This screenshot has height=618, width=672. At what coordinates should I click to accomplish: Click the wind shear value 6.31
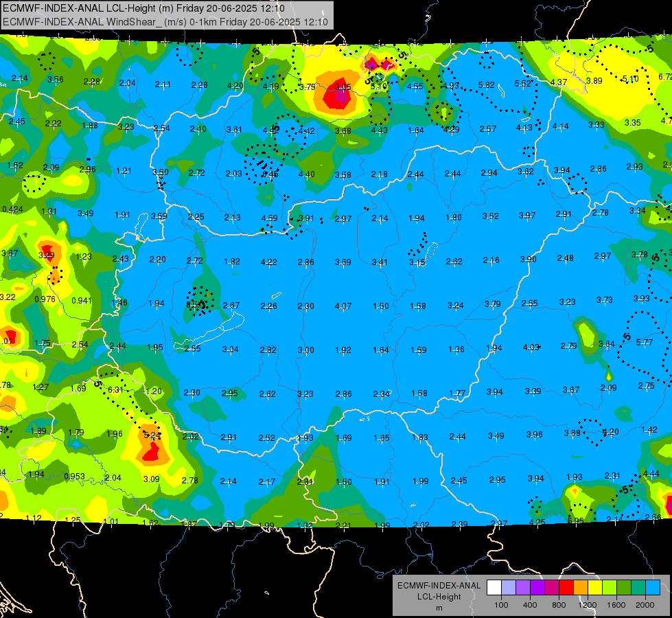116,390
